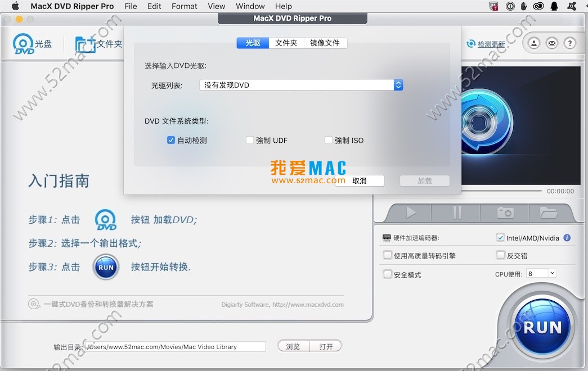This screenshot has width=588, height=371.
Task: Click the email envelope round icon
Action: (x=552, y=43)
